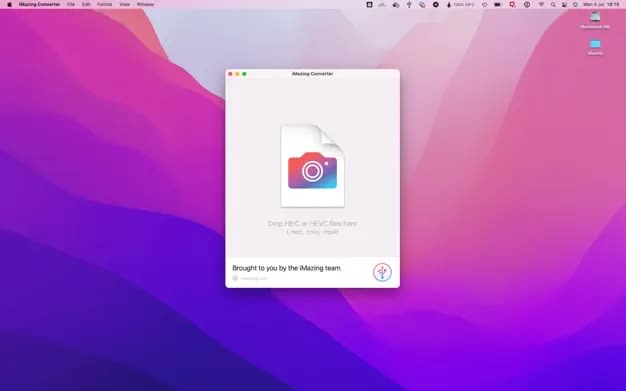Click the Siri icon in the menu bar
This screenshot has height=391, width=626.
(575, 4)
